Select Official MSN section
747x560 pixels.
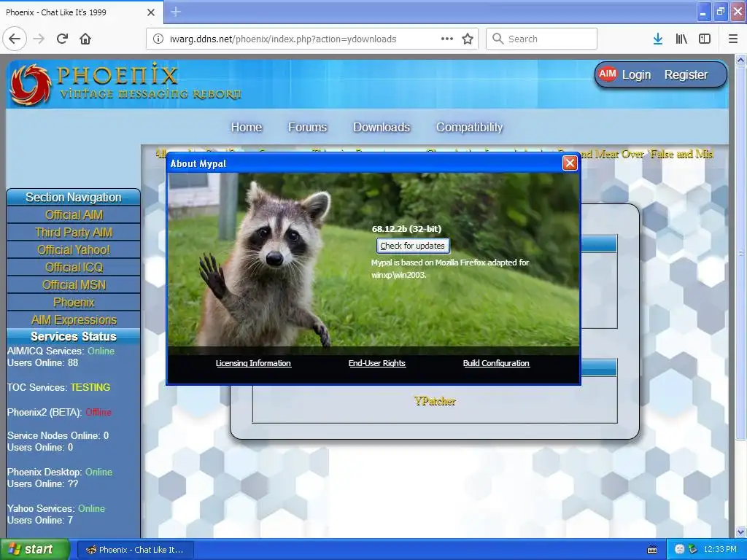tap(74, 285)
